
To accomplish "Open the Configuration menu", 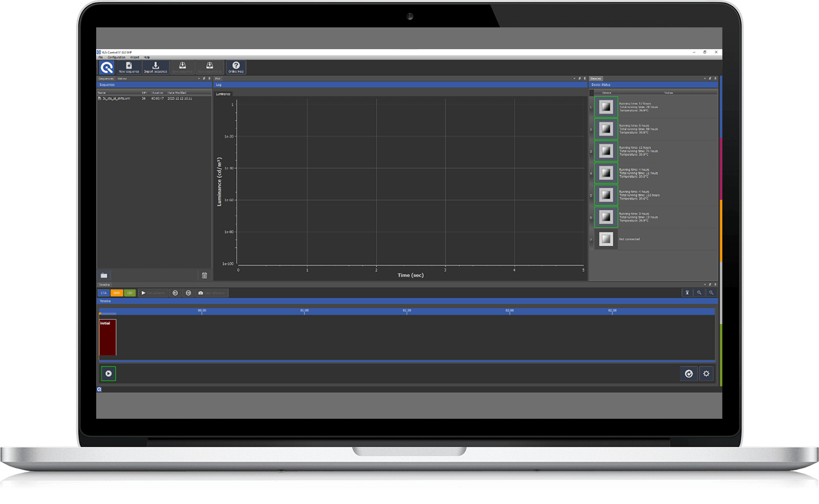I will pyautogui.click(x=116, y=57).
